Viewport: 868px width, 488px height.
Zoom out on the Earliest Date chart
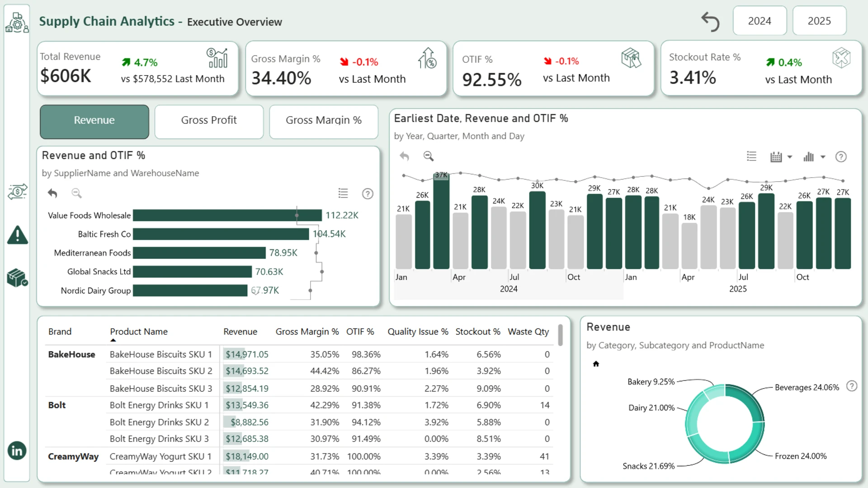click(x=429, y=156)
